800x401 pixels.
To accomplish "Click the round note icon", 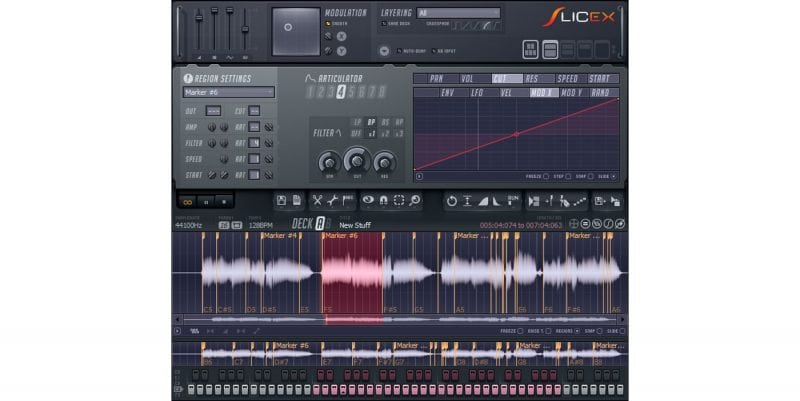I will tap(608, 224).
